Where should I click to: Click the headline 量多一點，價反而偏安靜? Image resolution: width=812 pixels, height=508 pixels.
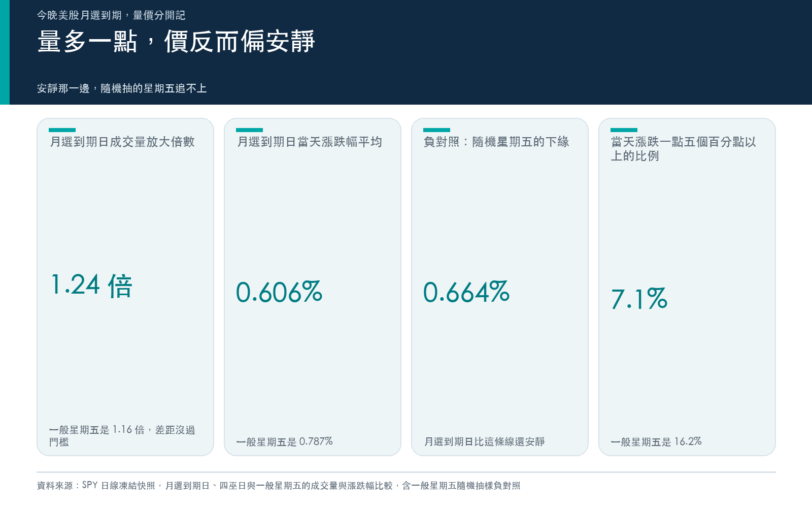(176, 42)
